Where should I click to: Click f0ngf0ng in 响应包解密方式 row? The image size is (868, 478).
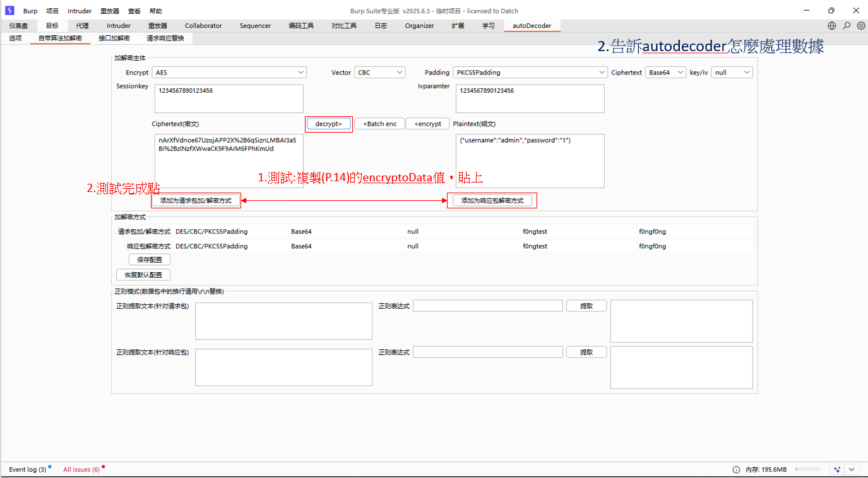pyautogui.click(x=652, y=246)
